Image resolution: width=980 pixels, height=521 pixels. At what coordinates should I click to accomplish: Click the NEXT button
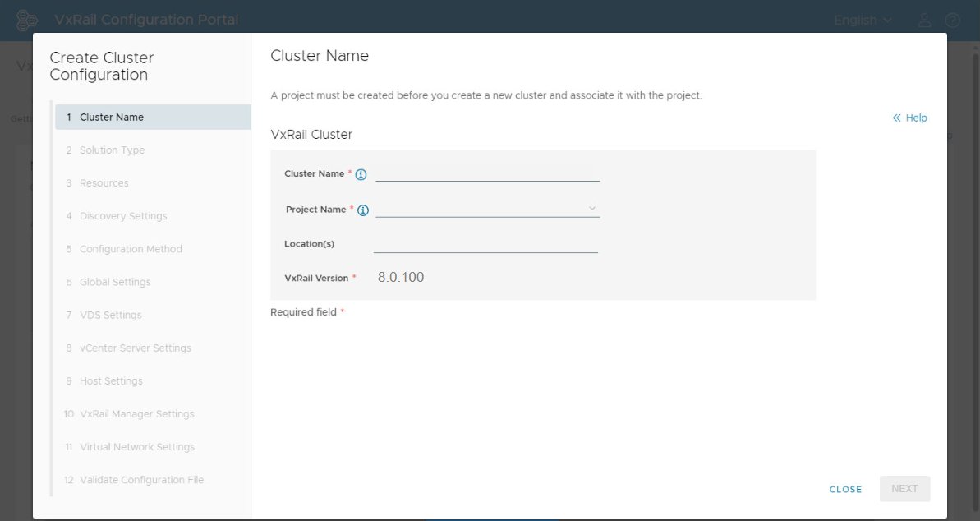[904, 488]
